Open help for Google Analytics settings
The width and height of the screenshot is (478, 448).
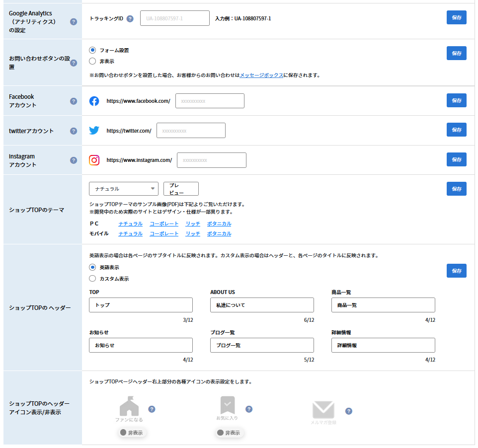coord(74,22)
